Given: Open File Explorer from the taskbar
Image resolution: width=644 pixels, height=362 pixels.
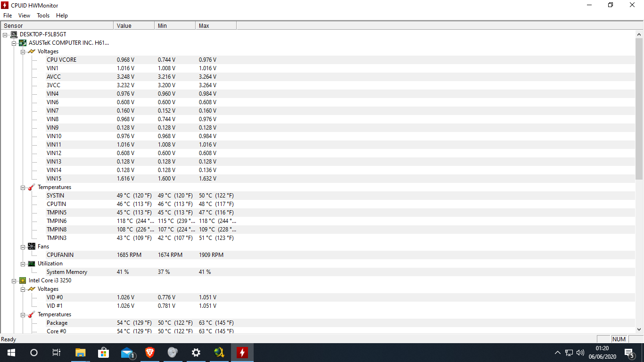Looking at the screenshot, I should click(81, 353).
